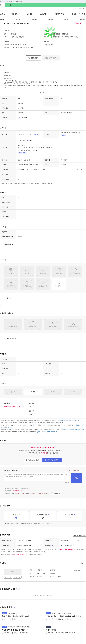Click the 교육비 지원 welfare icon

click(x=59, y=271)
